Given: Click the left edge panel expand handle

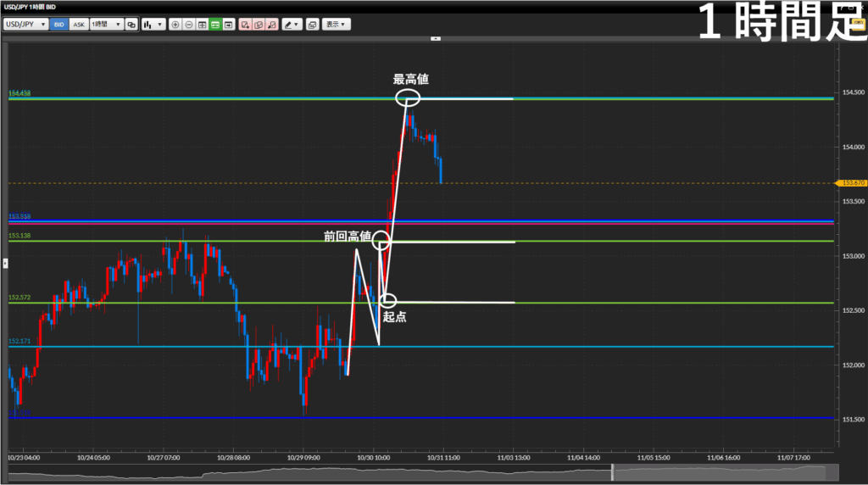Looking at the screenshot, I should 3,264.
